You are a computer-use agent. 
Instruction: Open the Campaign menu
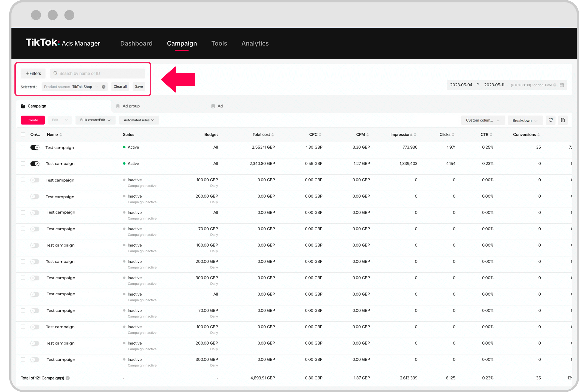coord(182,43)
